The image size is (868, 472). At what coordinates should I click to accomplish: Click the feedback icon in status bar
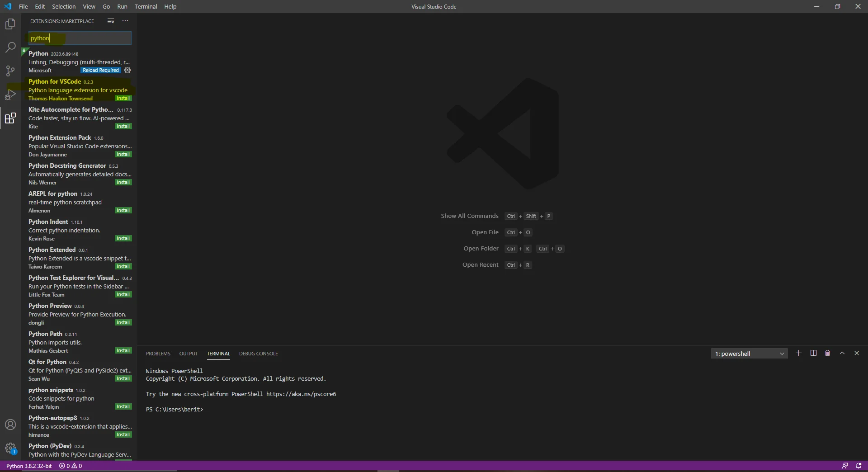coord(844,466)
